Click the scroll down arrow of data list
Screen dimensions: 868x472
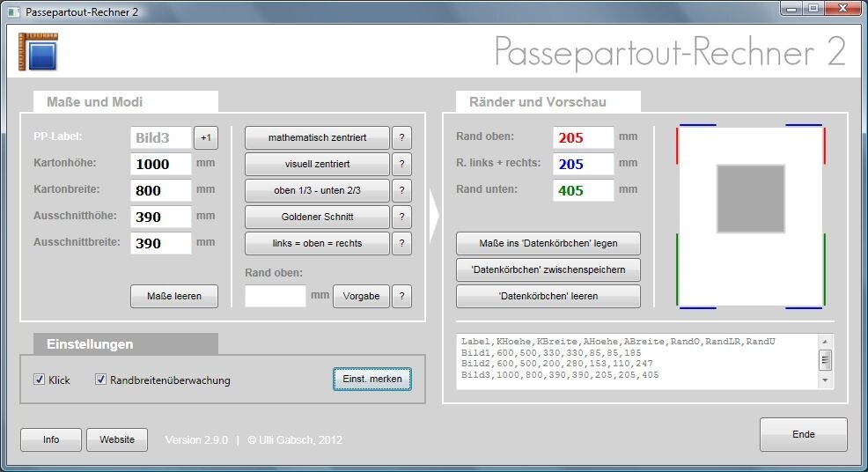click(x=825, y=380)
